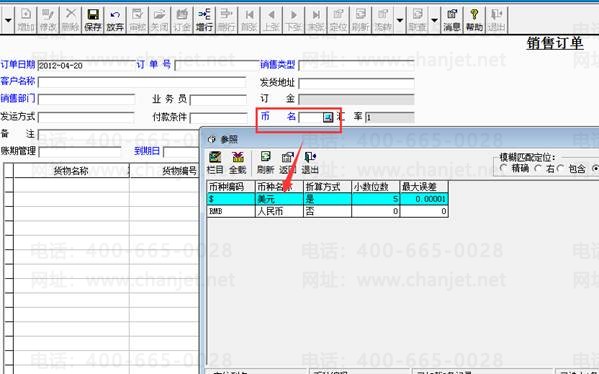Click the 刷新 (Refresh) icon in the reference dialog

265,162
